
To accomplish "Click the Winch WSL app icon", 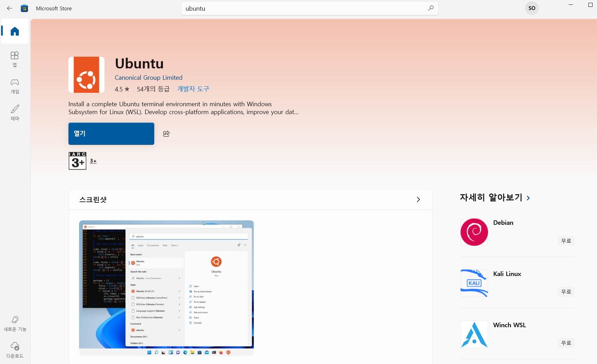I will pyautogui.click(x=474, y=334).
